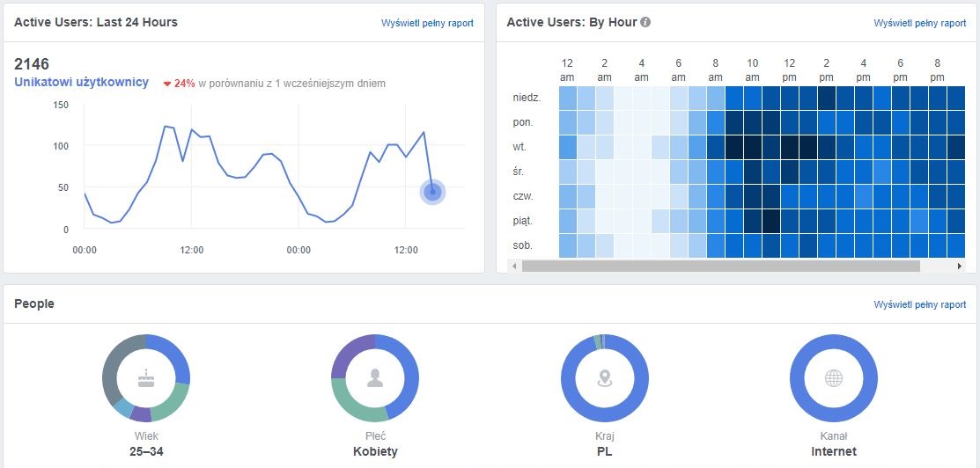The width and height of the screenshot is (980, 468).
Task: Click the sob. row label in heatmap
Action: point(522,245)
